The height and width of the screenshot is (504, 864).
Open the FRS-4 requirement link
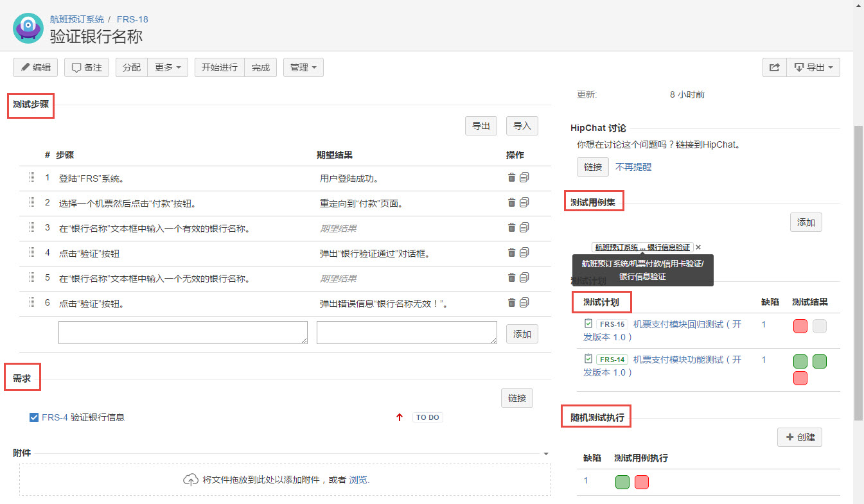click(55, 417)
